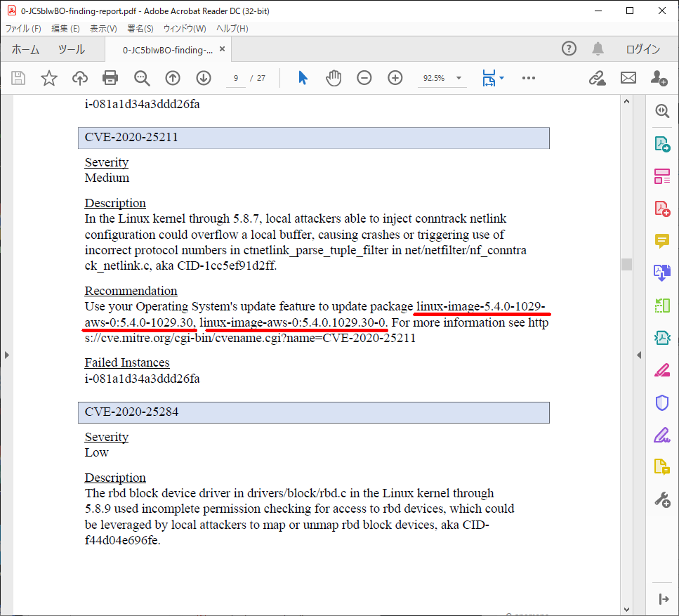Screen dimensions: 679x616
Task: Click the Save file icon
Action: coord(18,78)
